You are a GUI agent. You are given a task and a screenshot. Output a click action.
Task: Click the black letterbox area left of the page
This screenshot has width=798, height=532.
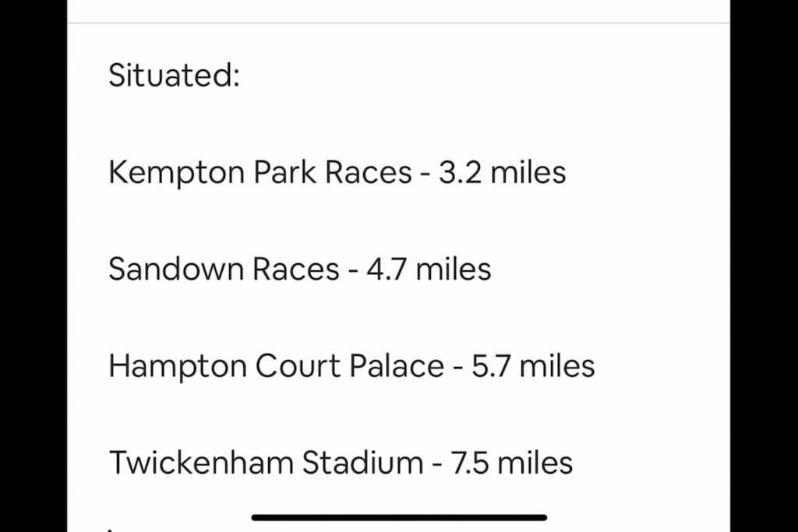tap(34, 266)
